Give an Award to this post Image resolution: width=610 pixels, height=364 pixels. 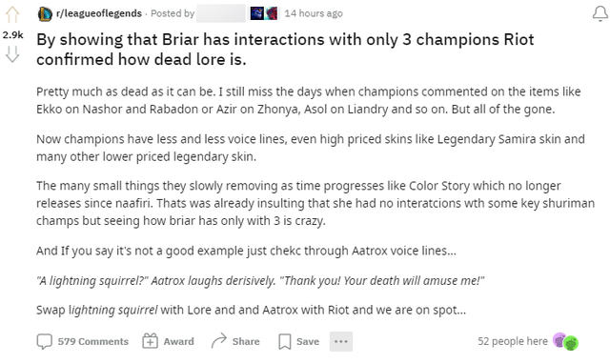pos(168,341)
